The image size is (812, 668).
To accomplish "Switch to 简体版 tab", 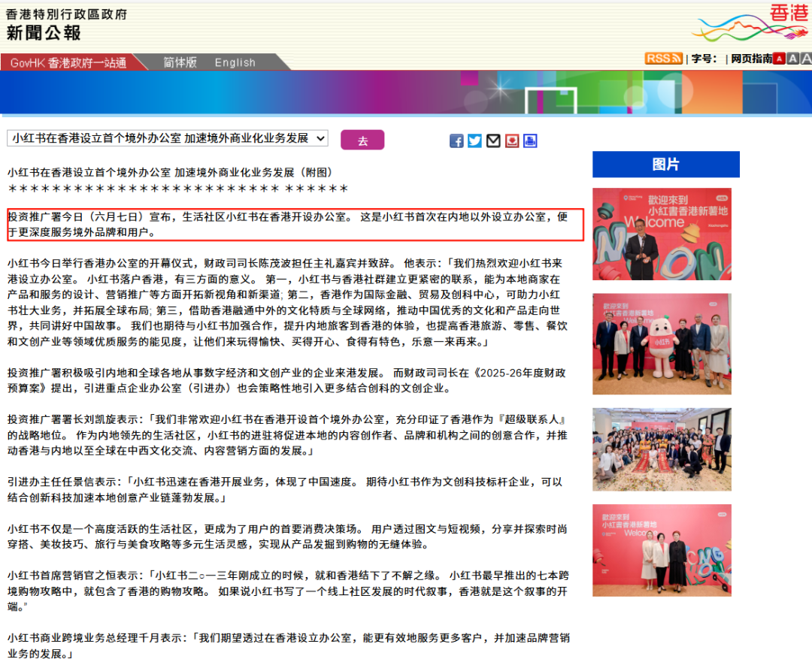I will (180, 62).
